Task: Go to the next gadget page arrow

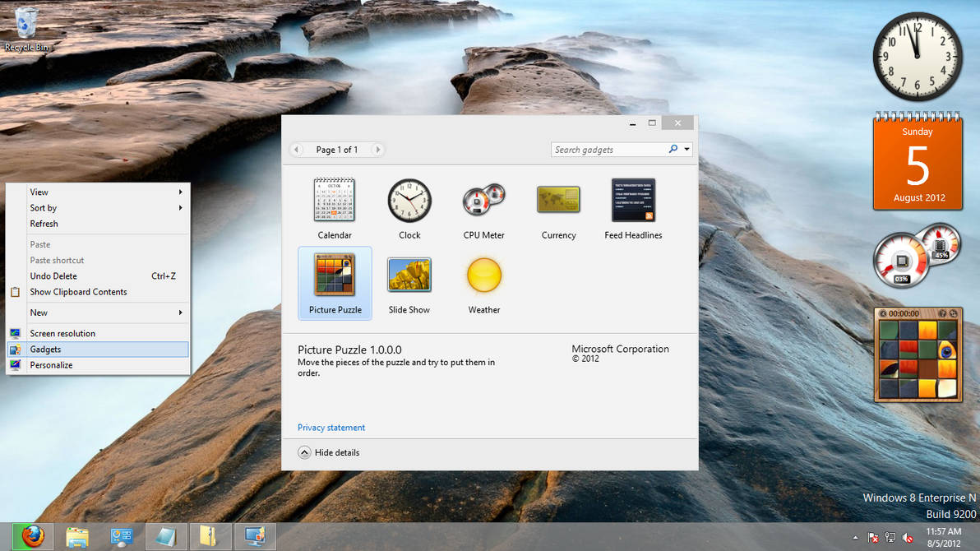Action: [377, 150]
